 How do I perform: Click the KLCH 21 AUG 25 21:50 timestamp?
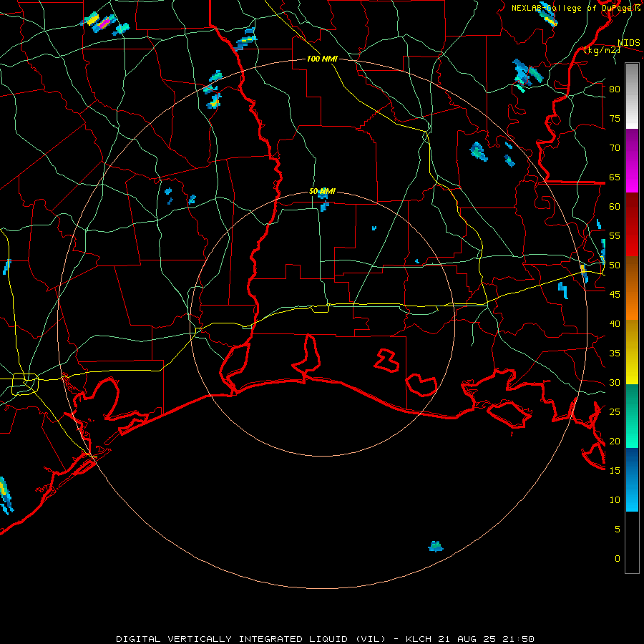click(x=470, y=639)
